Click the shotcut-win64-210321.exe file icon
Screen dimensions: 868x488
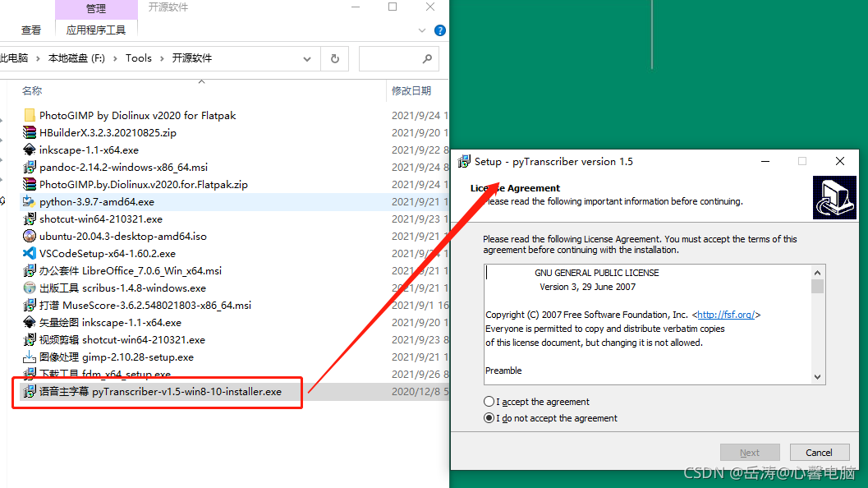tap(30, 219)
